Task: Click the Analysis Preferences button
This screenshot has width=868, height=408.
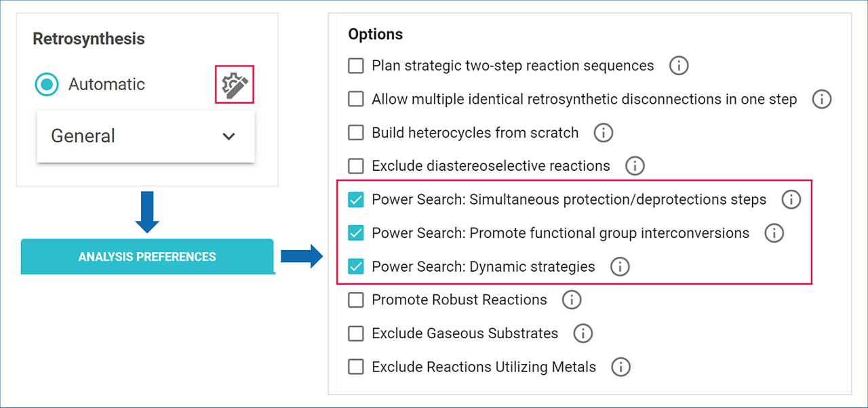Action: coord(147,257)
